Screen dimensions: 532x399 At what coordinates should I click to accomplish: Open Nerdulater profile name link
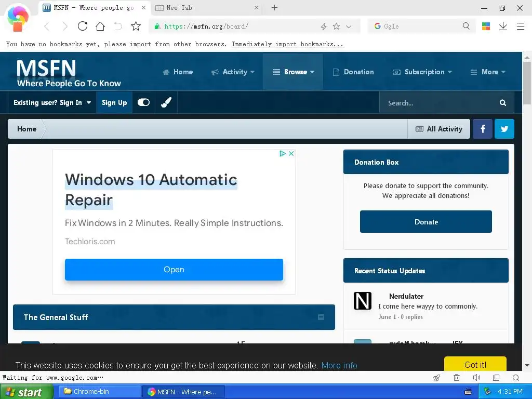[406, 296]
